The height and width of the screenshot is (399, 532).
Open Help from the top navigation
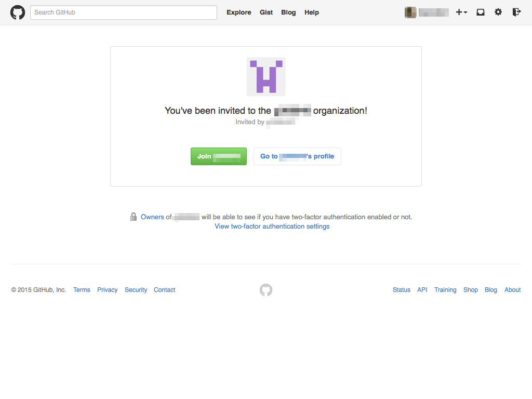(312, 12)
